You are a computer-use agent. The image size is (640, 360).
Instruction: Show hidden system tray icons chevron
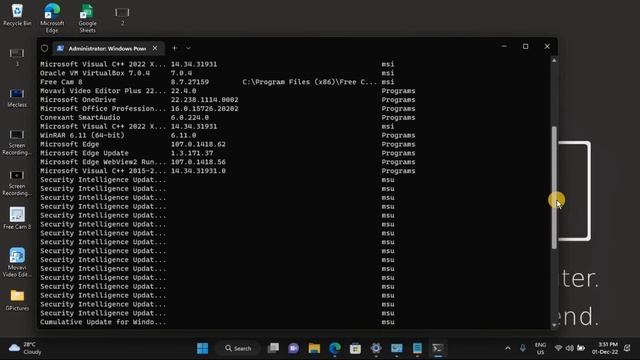[508, 348]
